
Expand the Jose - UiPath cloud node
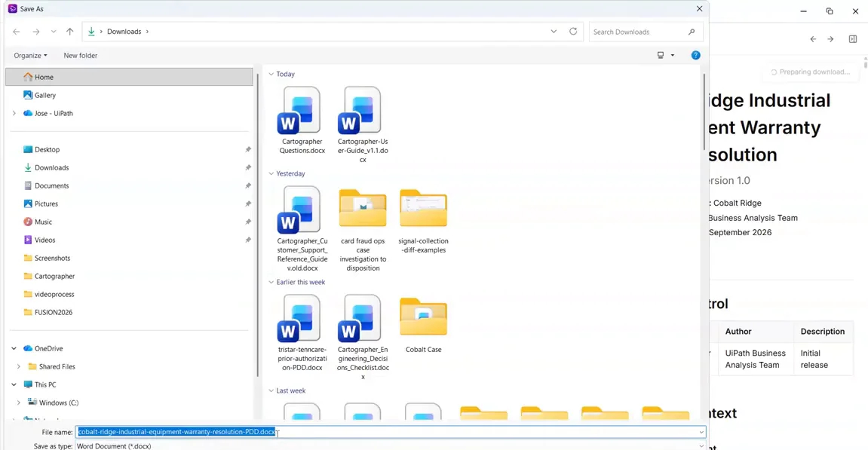coord(14,114)
